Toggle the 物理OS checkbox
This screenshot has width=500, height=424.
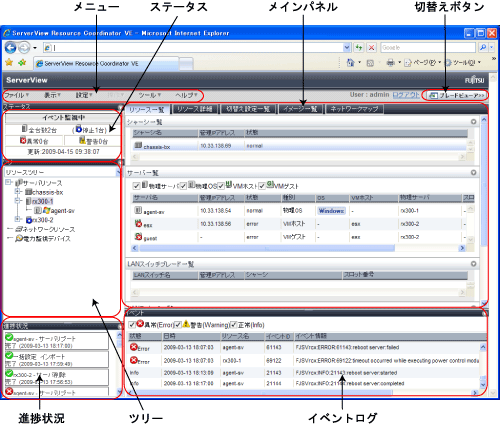[183, 186]
